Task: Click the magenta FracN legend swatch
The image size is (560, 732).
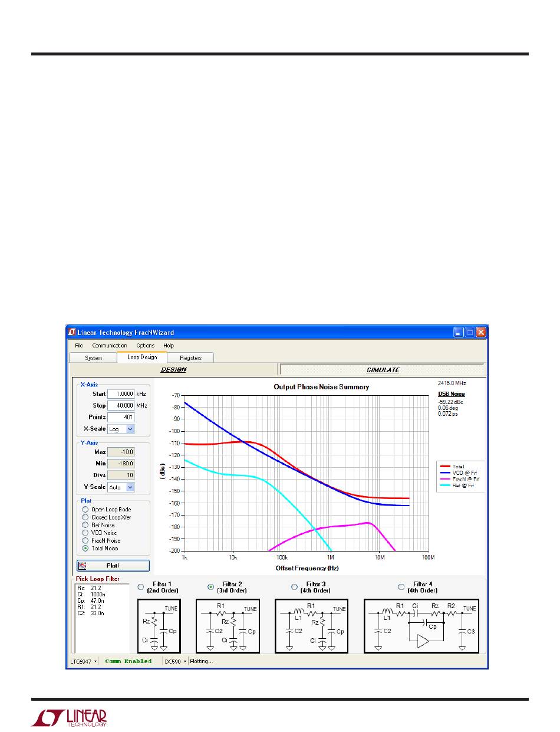Action: point(444,479)
